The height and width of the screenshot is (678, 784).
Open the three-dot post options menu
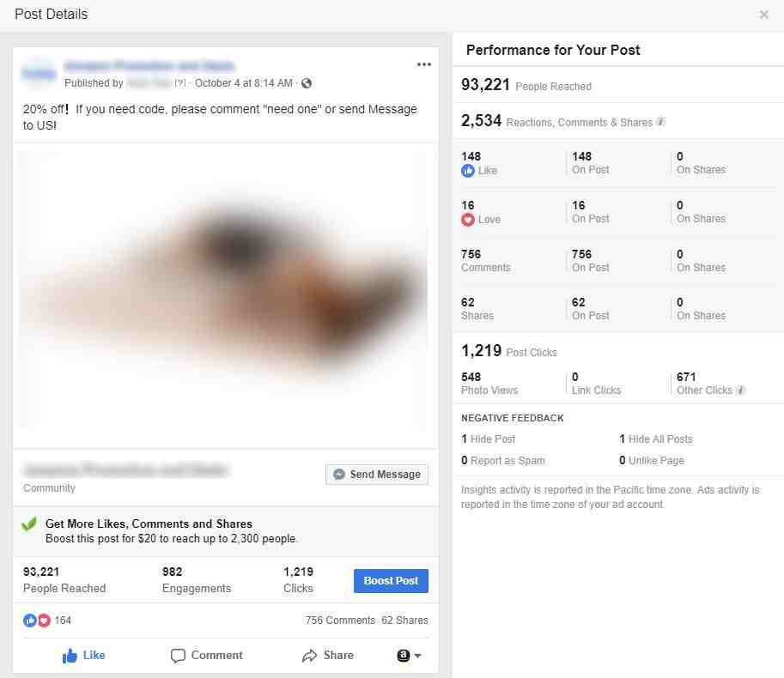pos(423,64)
